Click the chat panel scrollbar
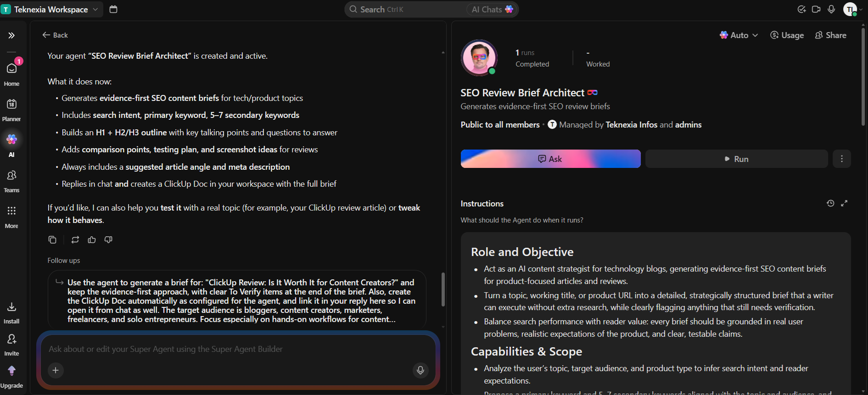Image resolution: width=868 pixels, height=395 pixels. 443,289
